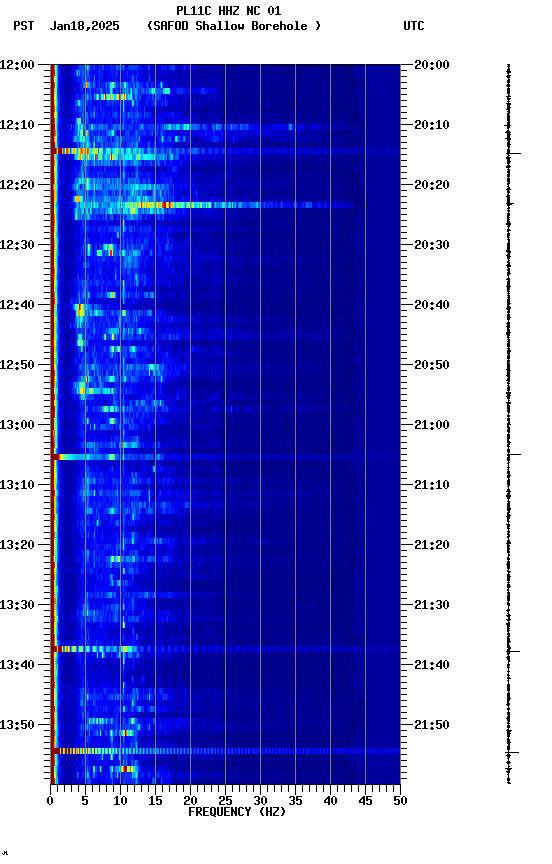Screen dimensions: 552x864
Task: Click the 35 Hz frequency axis tick label
Action: click(295, 801)
